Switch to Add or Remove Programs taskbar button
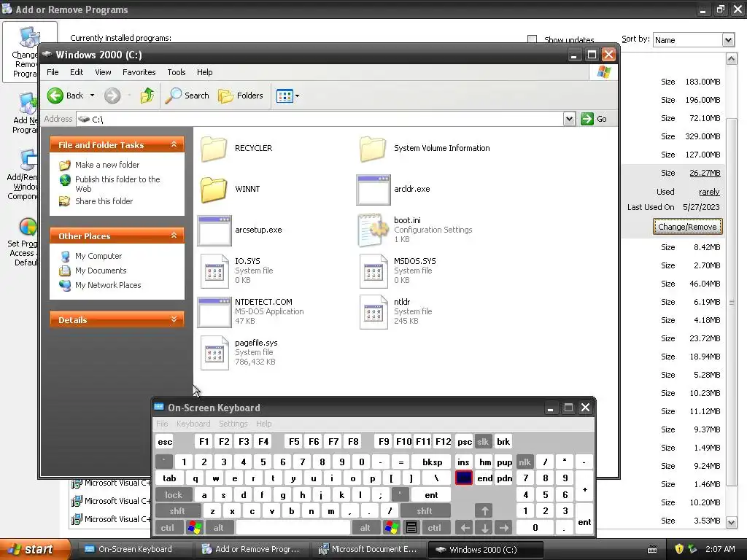The height and width of the screenshot is (560, 747). pos(251,549)
